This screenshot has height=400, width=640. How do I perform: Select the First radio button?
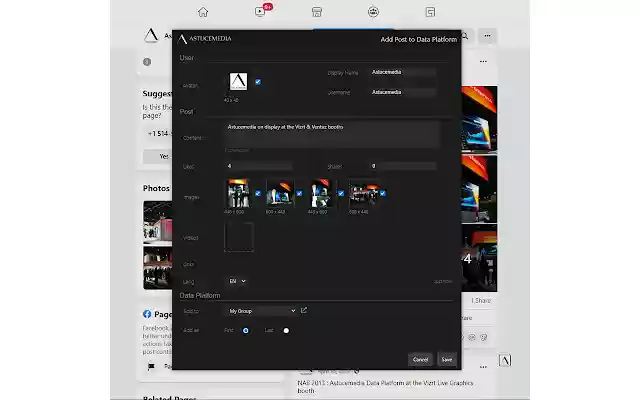pos(246,331)
